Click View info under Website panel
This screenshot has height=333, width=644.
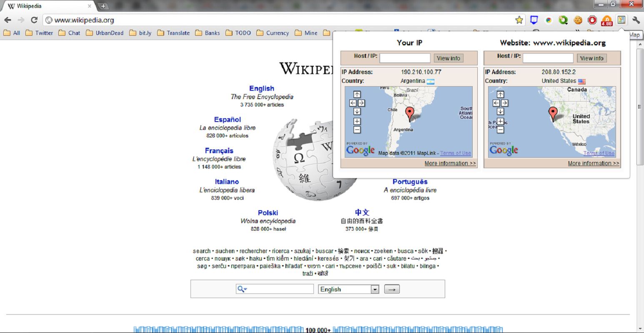click(592, 58)
